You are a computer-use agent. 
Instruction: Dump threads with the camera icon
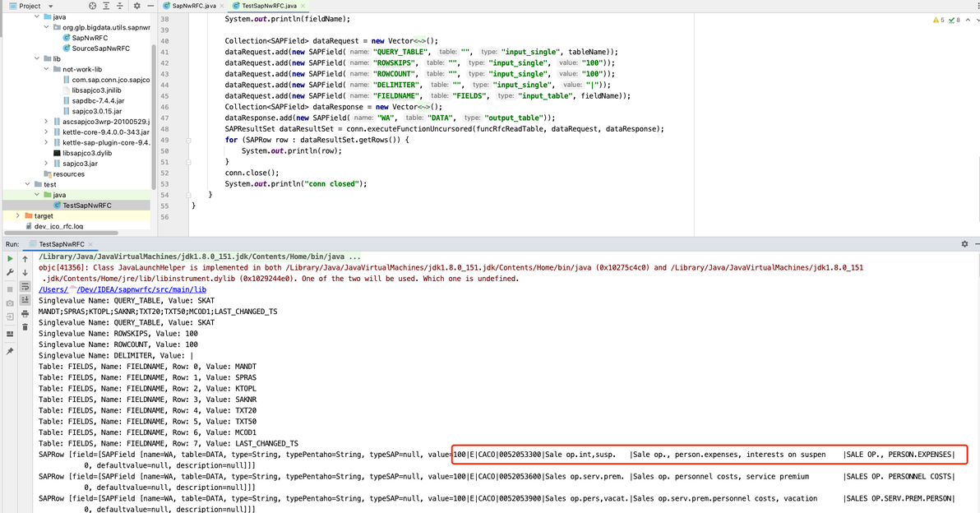pyautogui.click(x=10, y=303)
